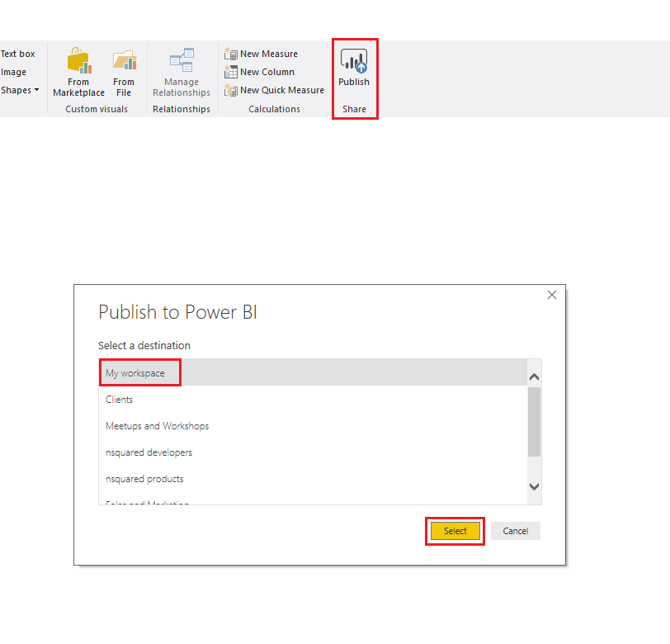Publish the report to Power BI
The image size is (670, 644).
pyautogui.click(x=354, y=70)
